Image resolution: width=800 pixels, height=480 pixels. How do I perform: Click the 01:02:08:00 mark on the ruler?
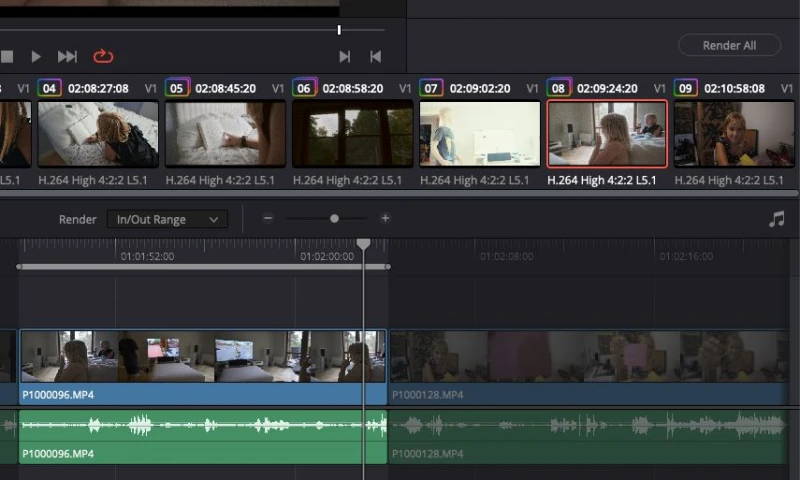point(507,257)
